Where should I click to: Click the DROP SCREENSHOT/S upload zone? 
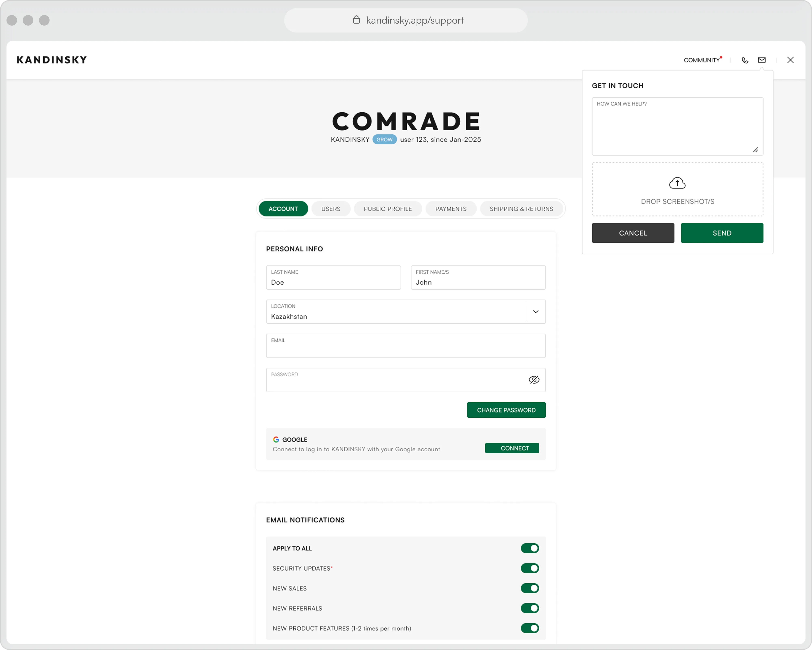tap(677, 189)
